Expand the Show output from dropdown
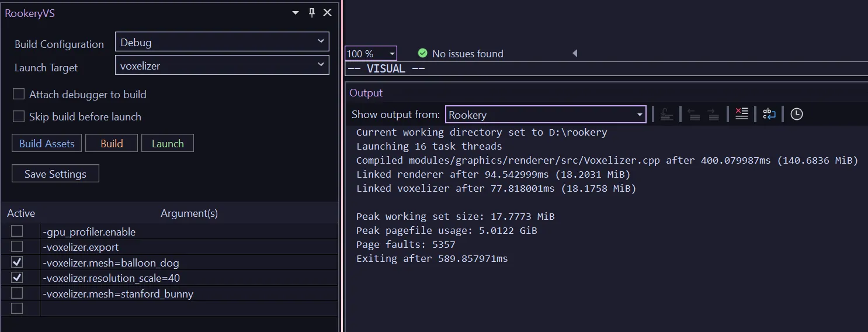Screen dimensions: 868x332 coord(546,115)
